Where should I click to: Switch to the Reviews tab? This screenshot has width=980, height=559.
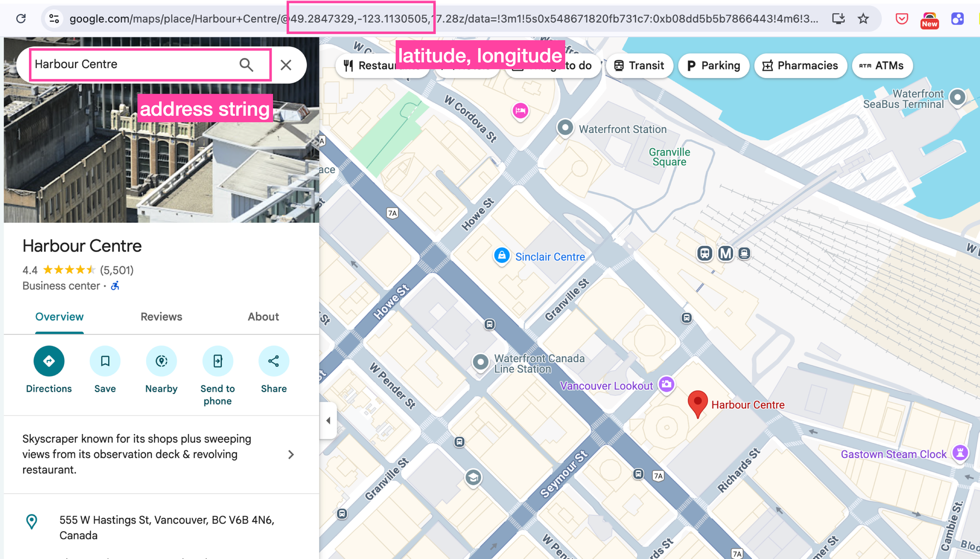(161, 317)
